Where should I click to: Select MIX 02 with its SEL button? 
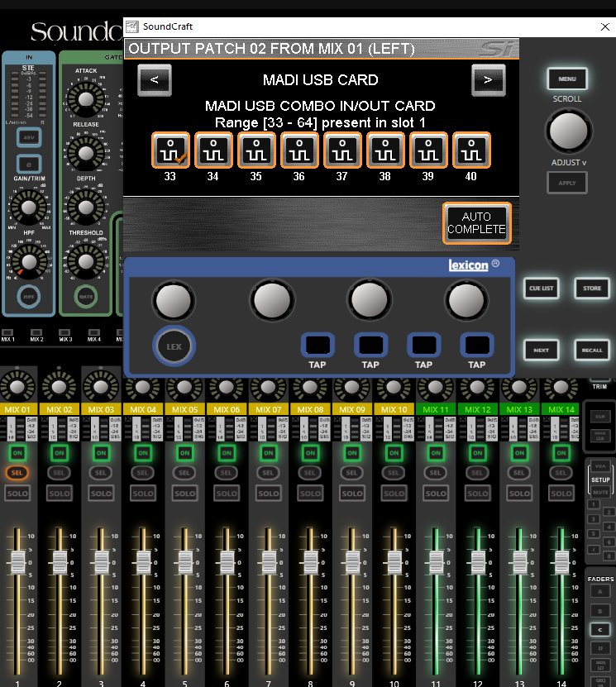pos(59,473)
